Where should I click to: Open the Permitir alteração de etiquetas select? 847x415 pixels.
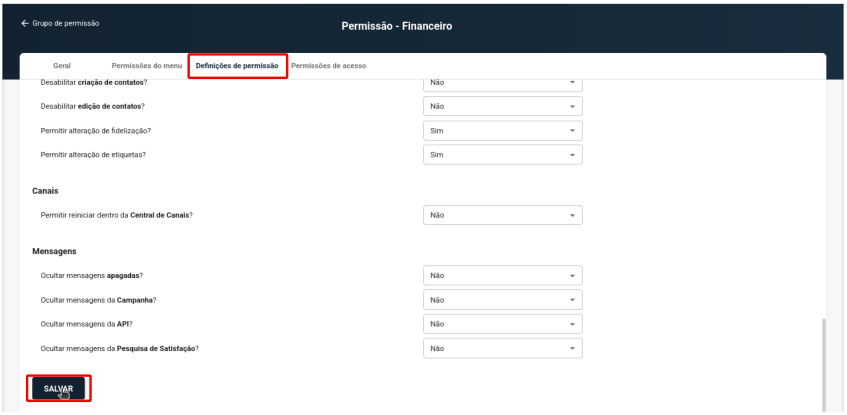(503, 155)
